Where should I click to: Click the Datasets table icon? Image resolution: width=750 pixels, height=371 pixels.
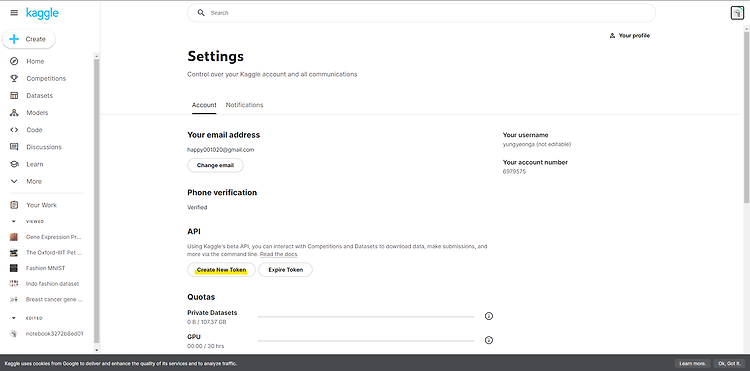[14, 96]
